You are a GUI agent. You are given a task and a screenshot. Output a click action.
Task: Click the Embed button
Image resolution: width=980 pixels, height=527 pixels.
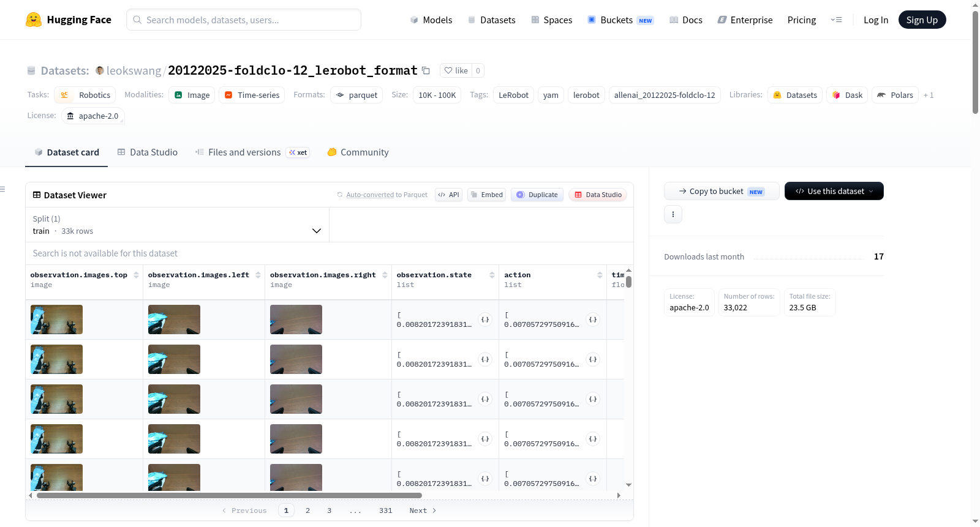[486, 195]
